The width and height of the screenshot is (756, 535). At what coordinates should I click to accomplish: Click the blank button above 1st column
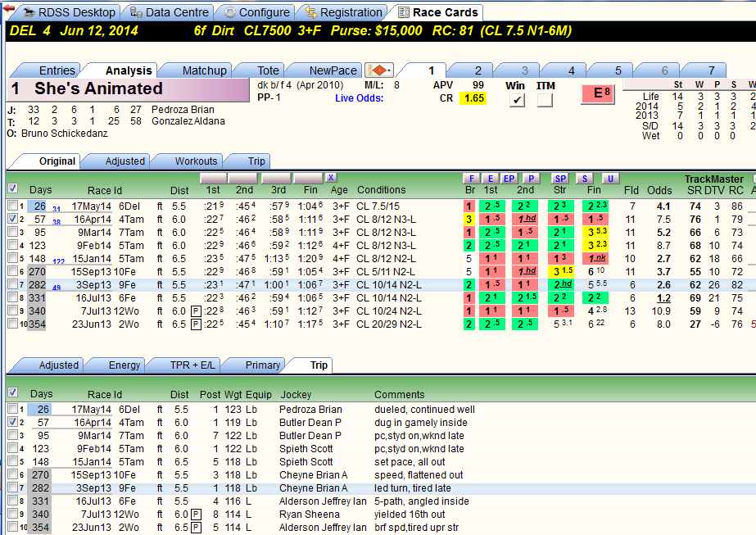[x=213, y=178]
